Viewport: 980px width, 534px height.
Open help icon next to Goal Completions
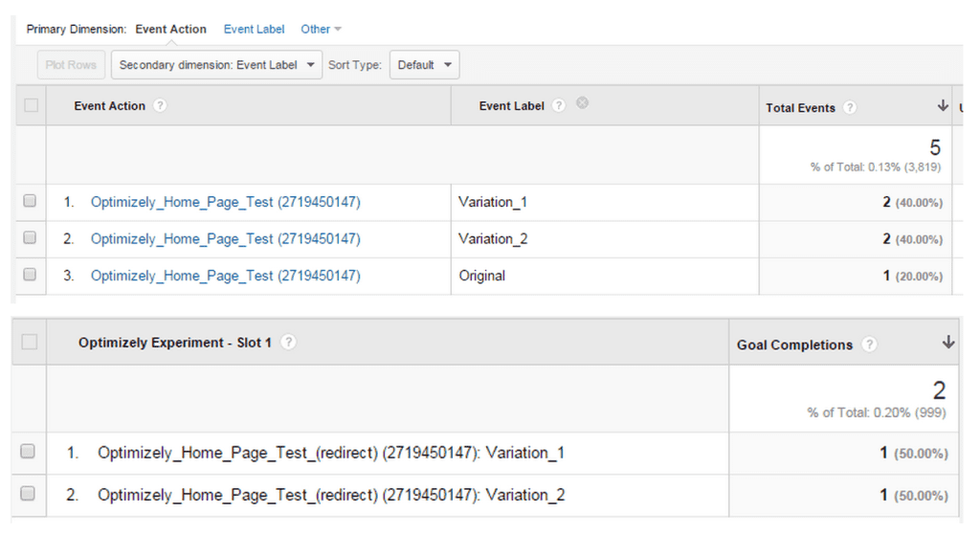tap(869, 345)
